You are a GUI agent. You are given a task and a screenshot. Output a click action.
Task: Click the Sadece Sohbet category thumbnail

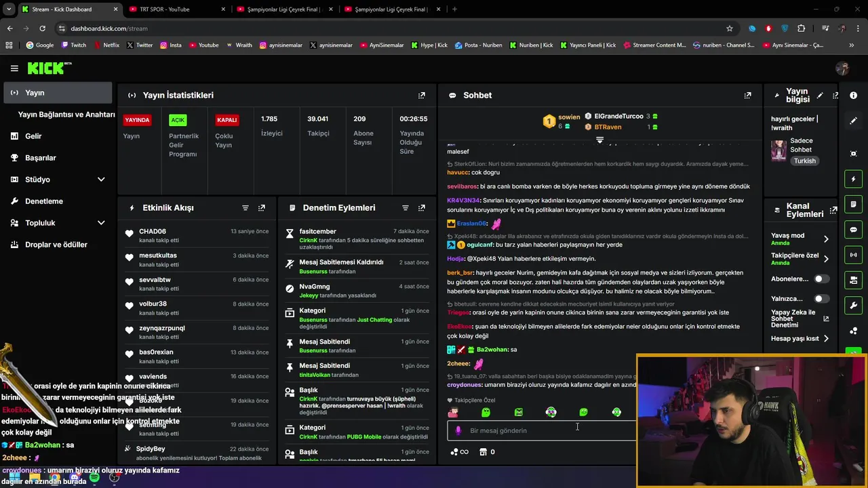coord(779,150)
